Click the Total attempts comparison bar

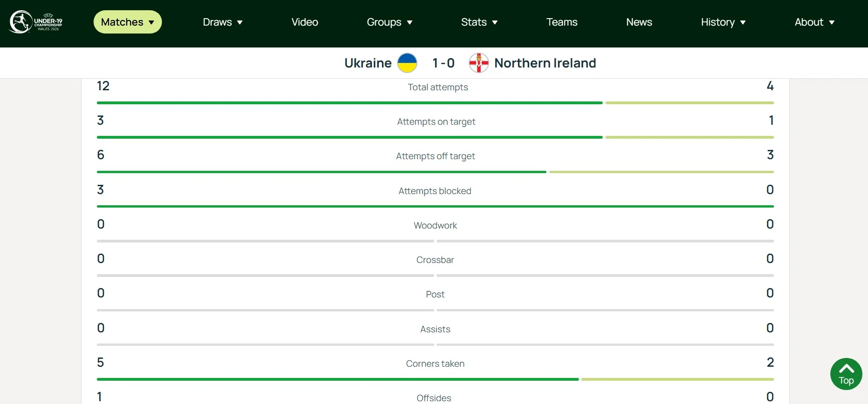(435, 103)
